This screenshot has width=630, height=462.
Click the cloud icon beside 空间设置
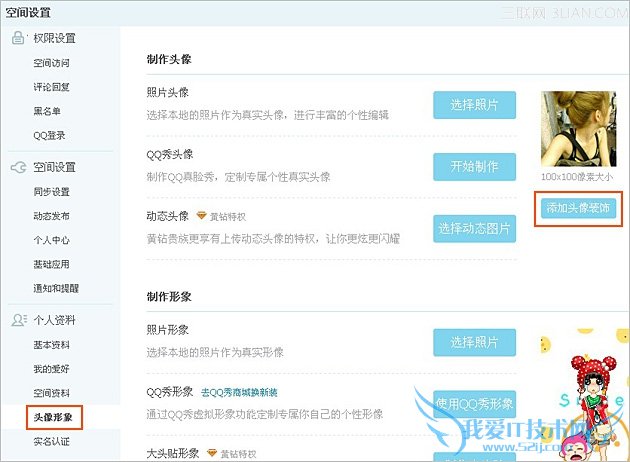coord(18,167)
